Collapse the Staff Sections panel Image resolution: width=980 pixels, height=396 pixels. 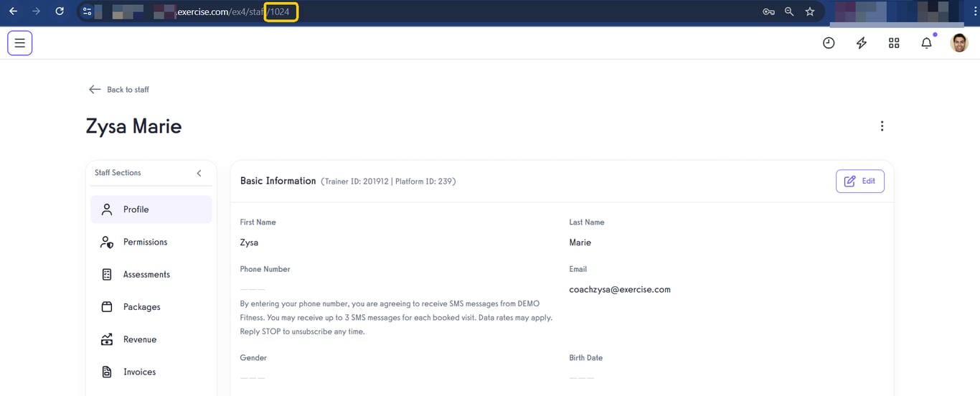[x=199, y=173]
